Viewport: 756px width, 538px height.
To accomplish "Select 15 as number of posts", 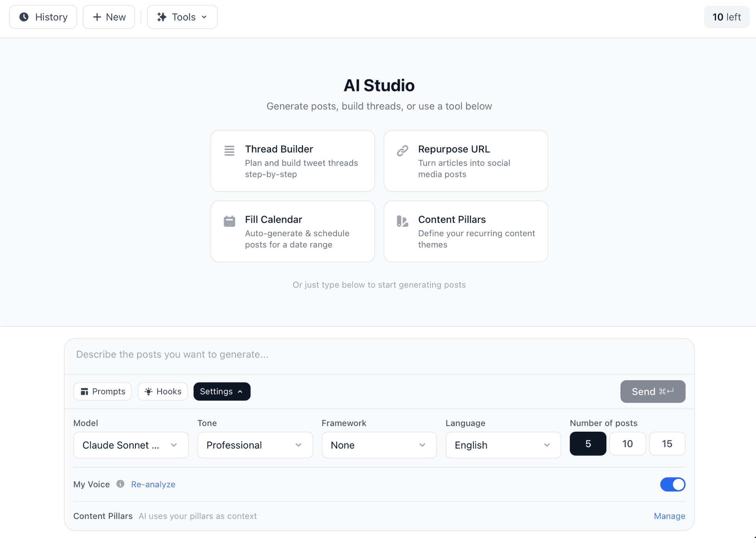I will [x=667, y=444].
